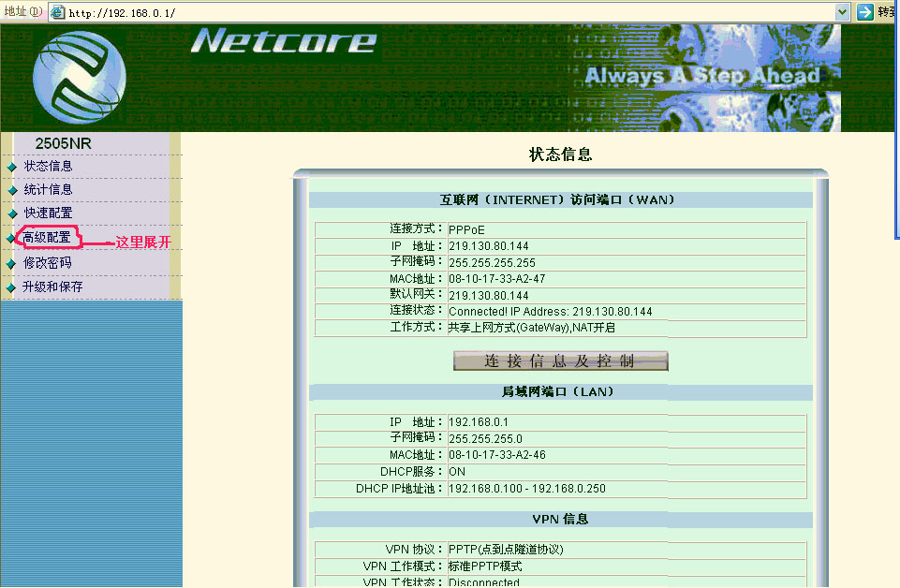The height and width of the screenshot is (588, 900).
Task: Click the diamond bullet beside 状态信息
Action: [x=11, y=168]
